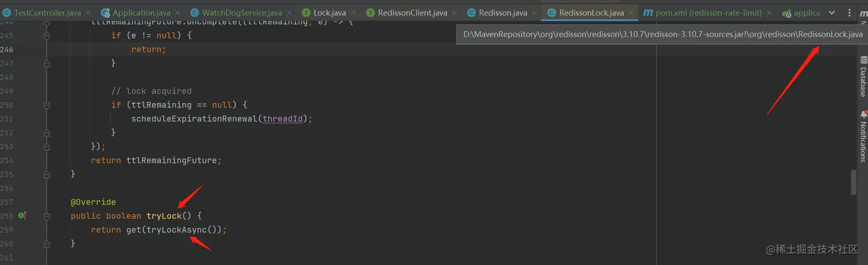Open the TestController.java tab
The height and width of the screenshot is (265, 868).
[x=48, y=12]
